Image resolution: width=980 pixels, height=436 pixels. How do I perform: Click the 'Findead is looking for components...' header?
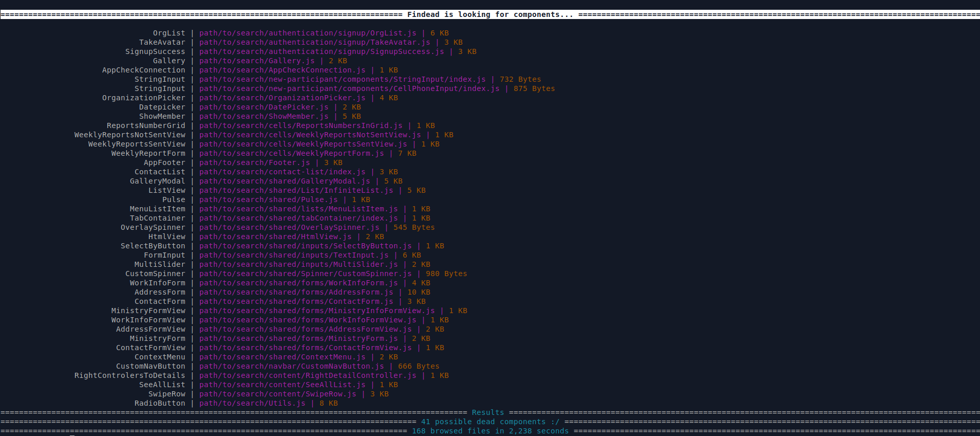[x=490, y=14]
